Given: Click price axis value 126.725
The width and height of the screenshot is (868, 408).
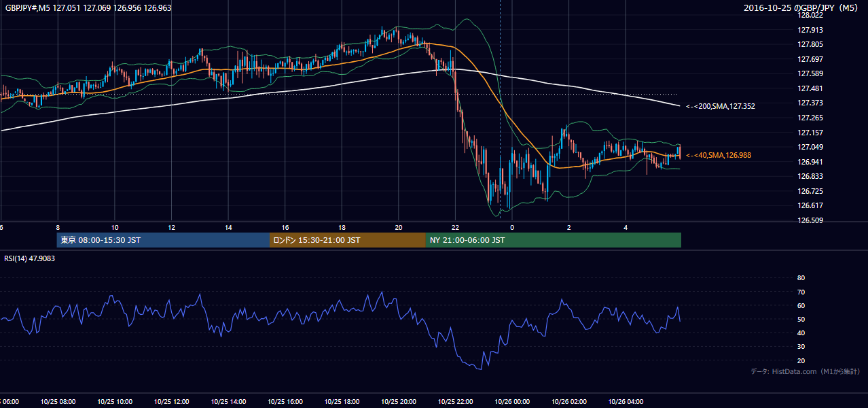Looking at the screenshot, I should click(x=810, y=191).
